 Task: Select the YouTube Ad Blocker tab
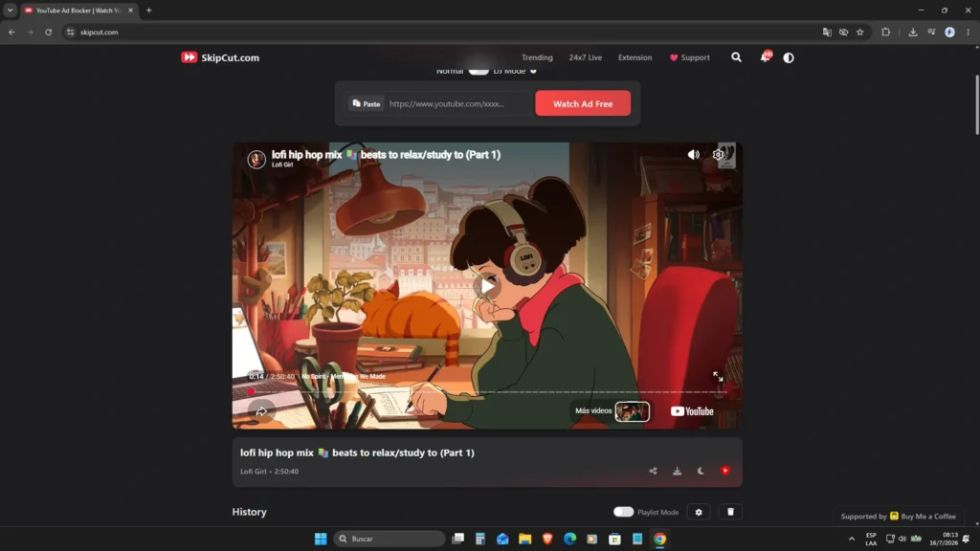(78, 10)
